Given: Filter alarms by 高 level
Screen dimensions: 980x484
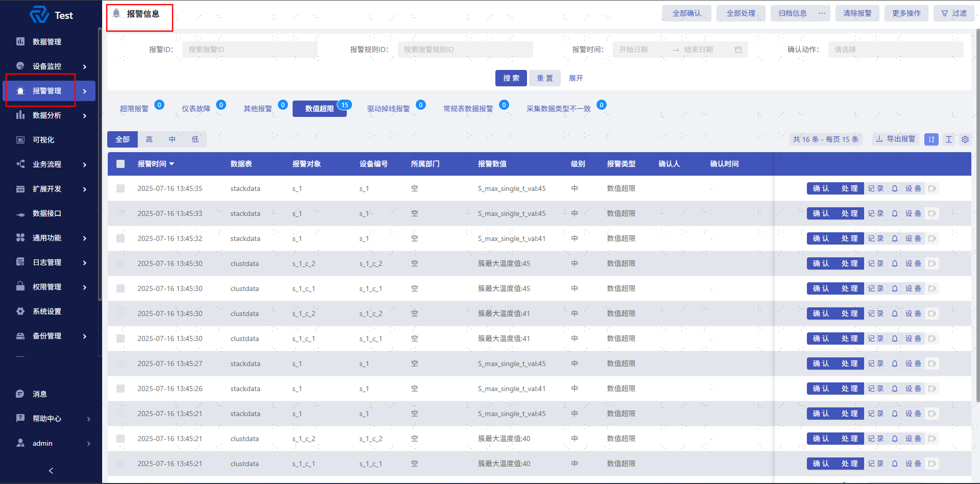Looking at the screenshot, I should point(149,139).
